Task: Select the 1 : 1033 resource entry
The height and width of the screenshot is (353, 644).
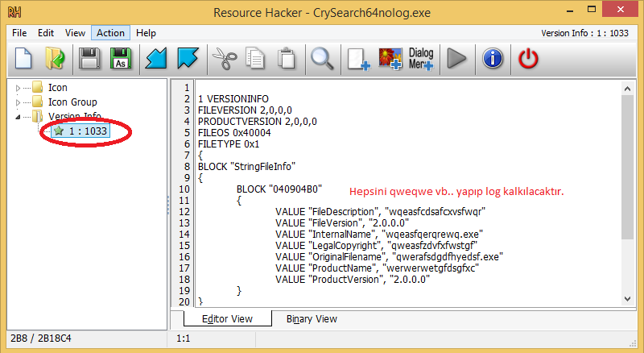Action: (x=80, y=131)
